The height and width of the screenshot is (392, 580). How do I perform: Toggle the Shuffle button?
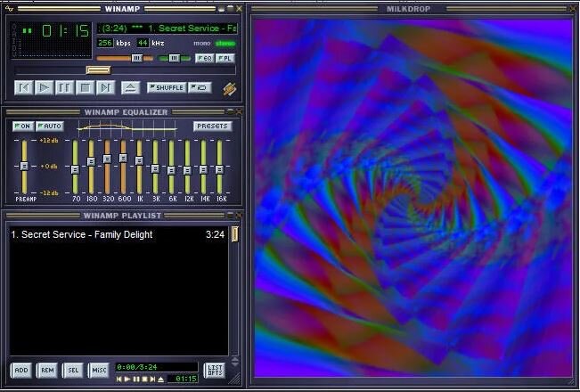click(x=167, y=87)
